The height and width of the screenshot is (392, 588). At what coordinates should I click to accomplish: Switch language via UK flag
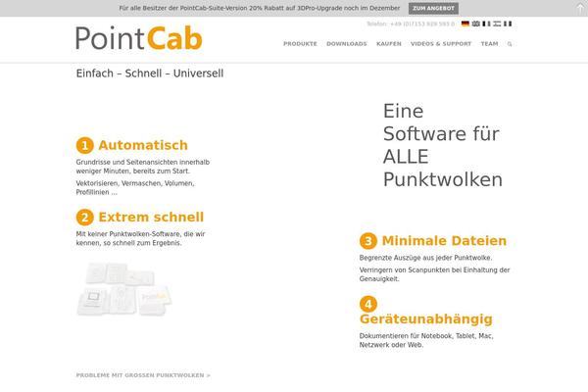click(x=476, y=24)
